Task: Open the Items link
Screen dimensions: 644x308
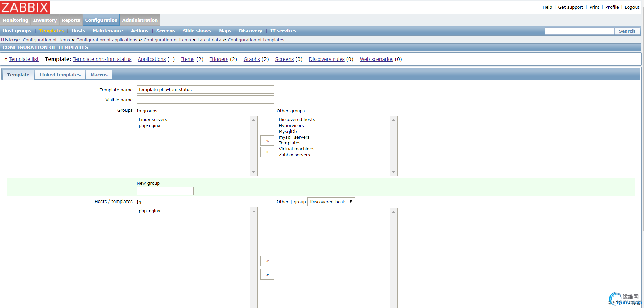Action: pos(188,59)
